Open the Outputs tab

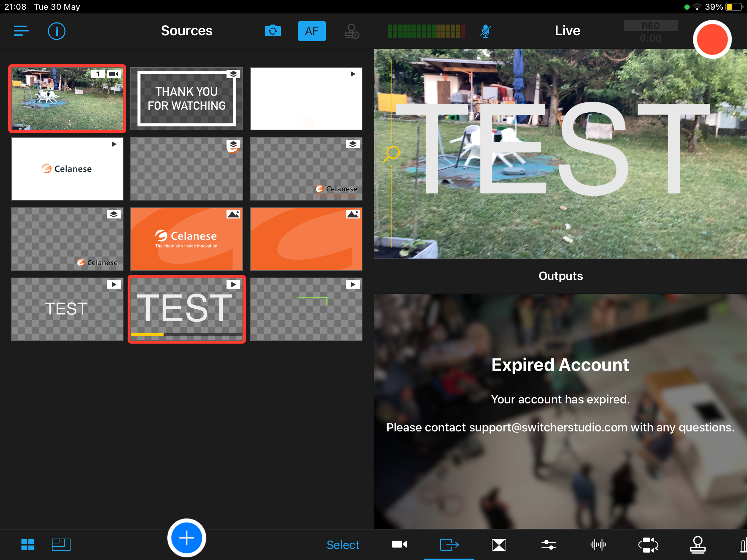[449, 545]
